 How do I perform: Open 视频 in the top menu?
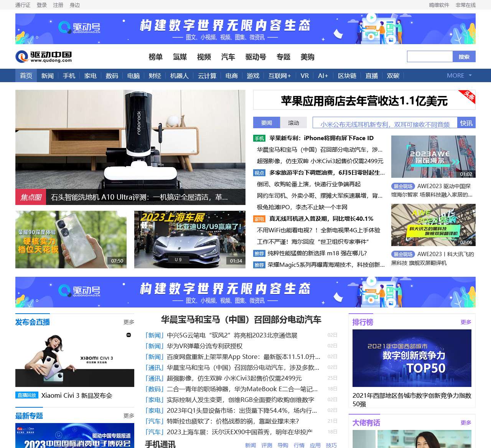(204, 57)
